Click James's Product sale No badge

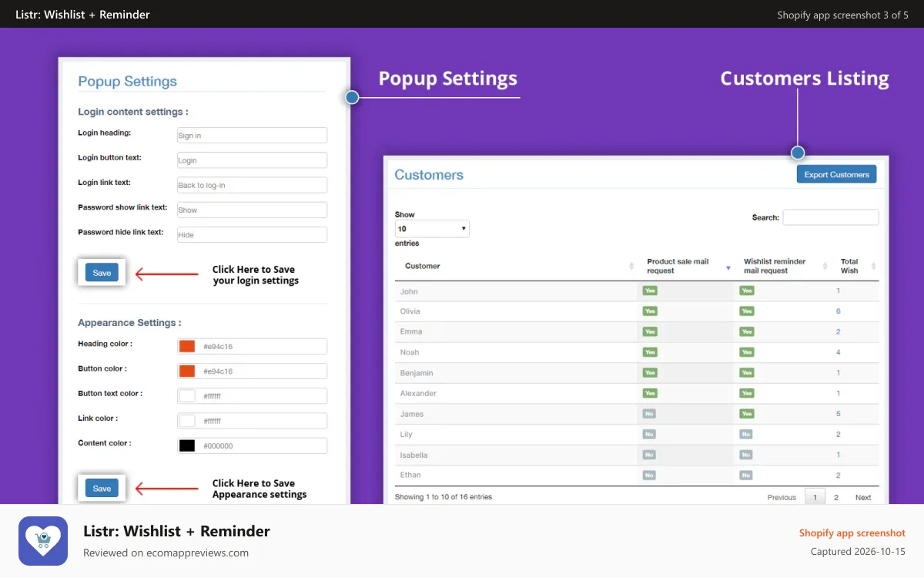point(649,414)
